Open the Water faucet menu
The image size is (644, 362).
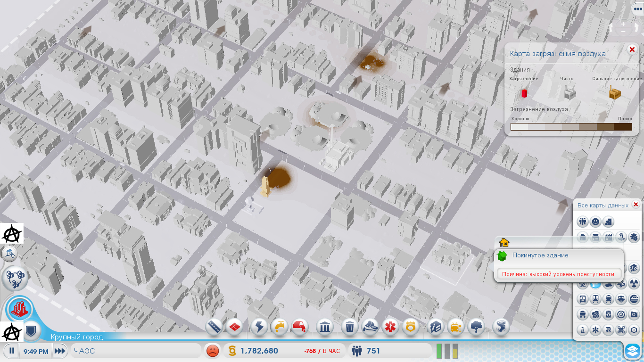pyautogui.click(x=280, y=327)
